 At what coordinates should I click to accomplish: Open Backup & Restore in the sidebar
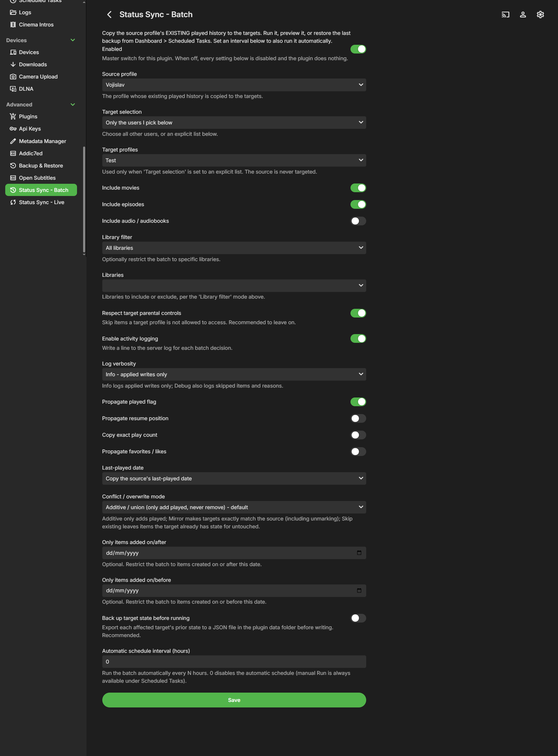(41, 166)
